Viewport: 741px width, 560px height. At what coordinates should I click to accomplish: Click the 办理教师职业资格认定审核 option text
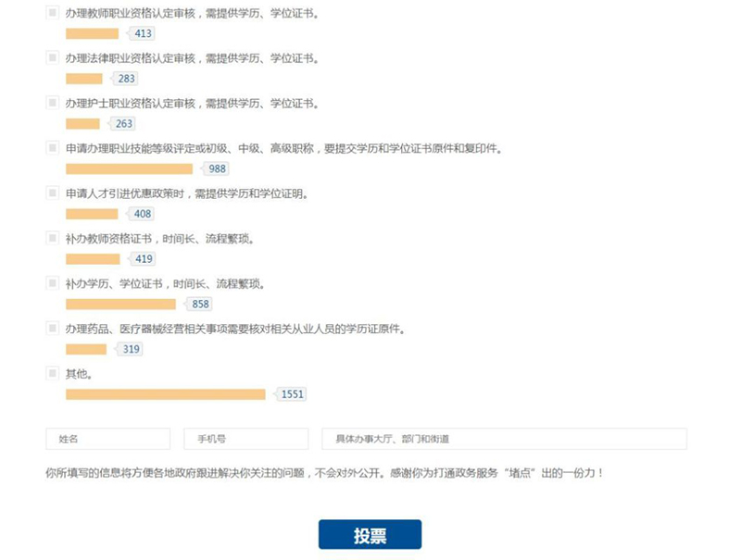[x=192, y=13]
